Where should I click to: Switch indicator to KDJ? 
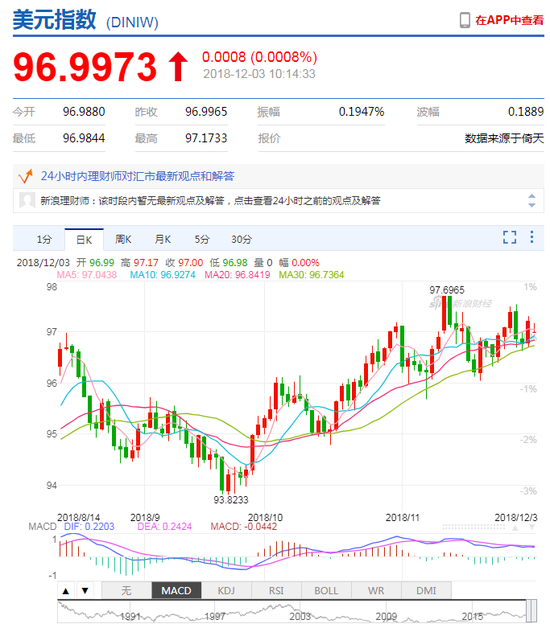pos(226,590)
